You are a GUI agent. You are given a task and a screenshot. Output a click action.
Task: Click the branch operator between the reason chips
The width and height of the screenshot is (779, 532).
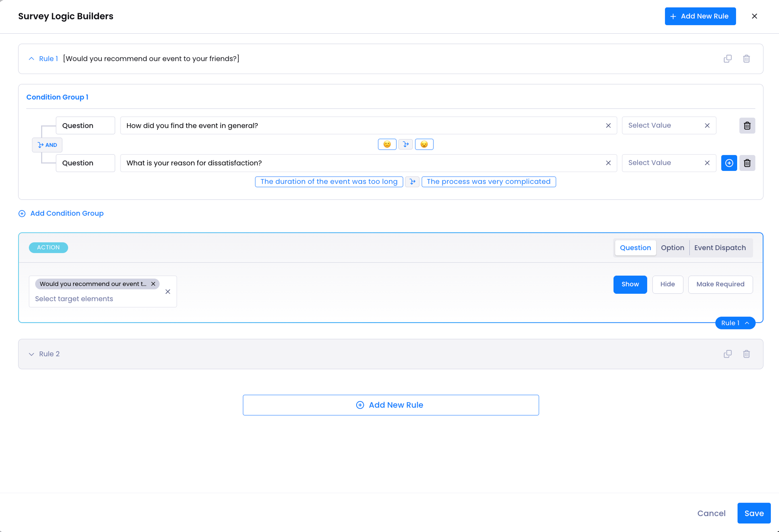tap(412, 182)
